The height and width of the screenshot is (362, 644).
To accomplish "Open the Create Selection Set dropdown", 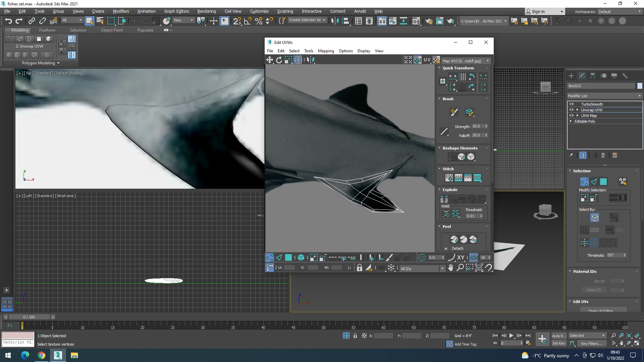I will tap(307, 20).
